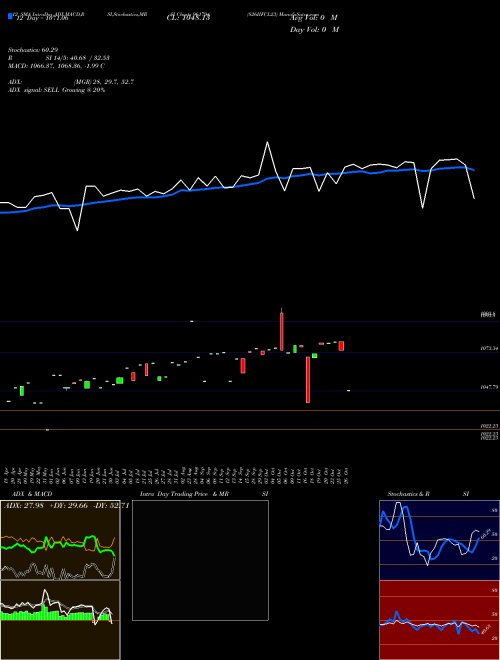Click the MACD values line
The width and height of the screenshot is (500, 660).
(56, 66)
